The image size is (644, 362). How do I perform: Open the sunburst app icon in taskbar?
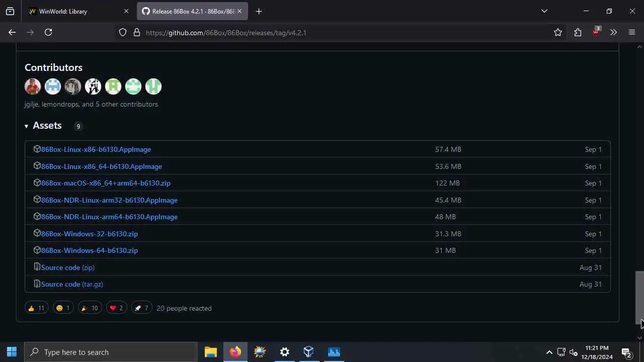[260, 352]
